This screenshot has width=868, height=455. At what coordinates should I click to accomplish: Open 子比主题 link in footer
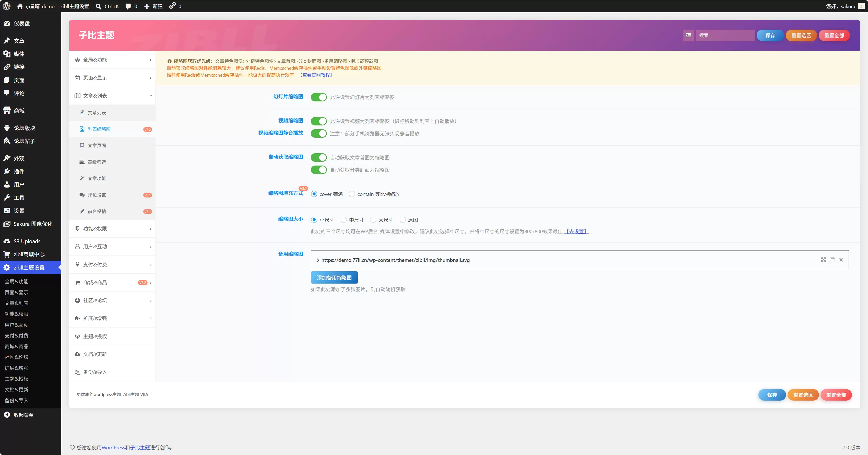140,447
